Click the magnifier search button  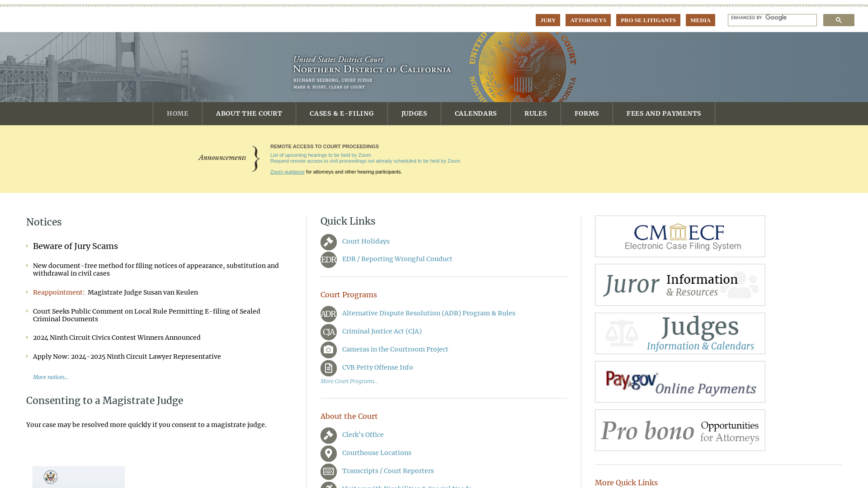point(839,20)
